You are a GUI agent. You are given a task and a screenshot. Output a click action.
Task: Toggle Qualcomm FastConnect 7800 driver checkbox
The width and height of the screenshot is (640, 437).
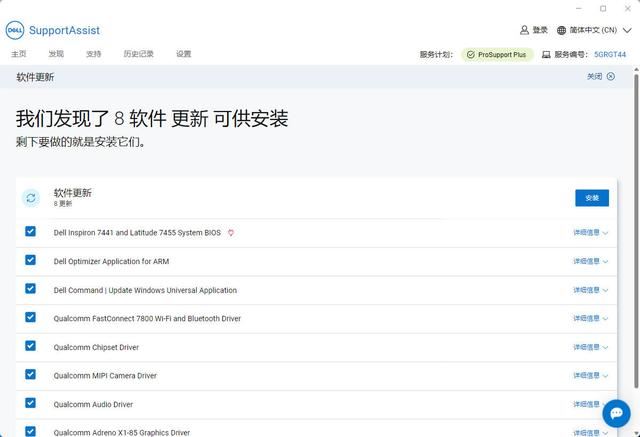[x=30, y=317]
